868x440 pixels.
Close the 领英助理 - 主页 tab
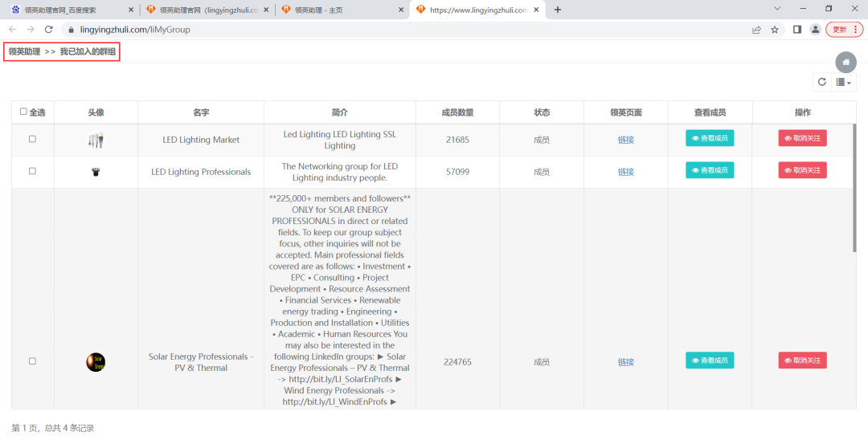[401, 10]
